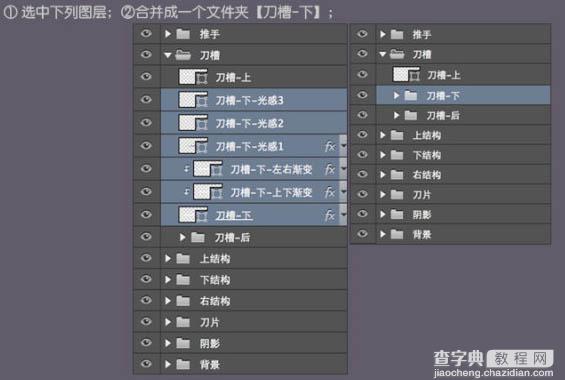Click the 刀槽-下 folder icon in right panel
The height and width of the screenshot is (380, 565).
coord(410,95)
